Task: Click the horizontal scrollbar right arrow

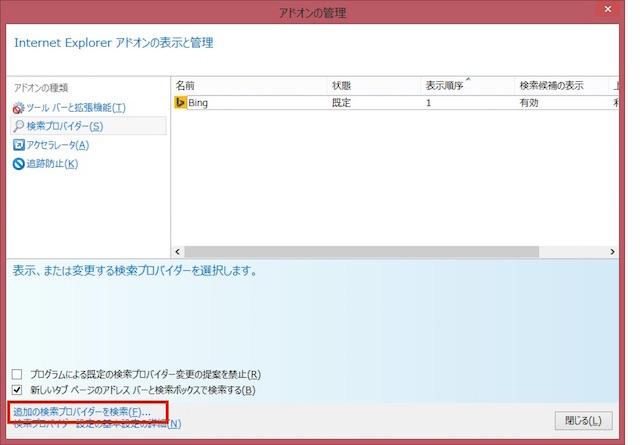Action: click(612, 251)
